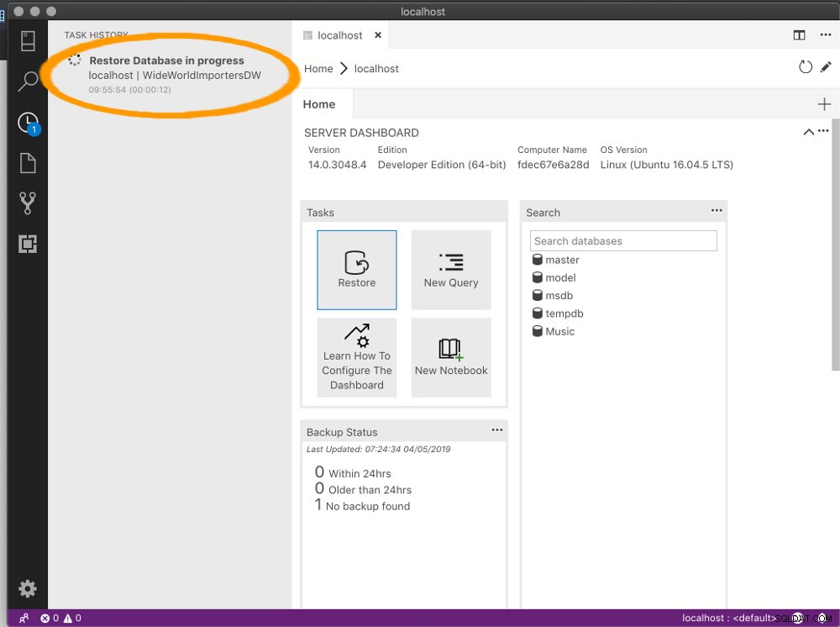Select the msdb database
This screenshot has height=627, width=840.
(553, 295)
